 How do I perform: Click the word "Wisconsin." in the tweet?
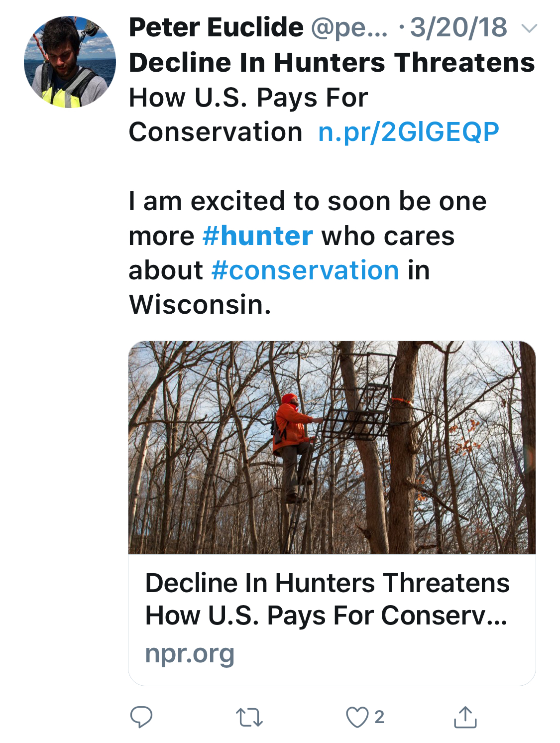click(x=200, y=305)
